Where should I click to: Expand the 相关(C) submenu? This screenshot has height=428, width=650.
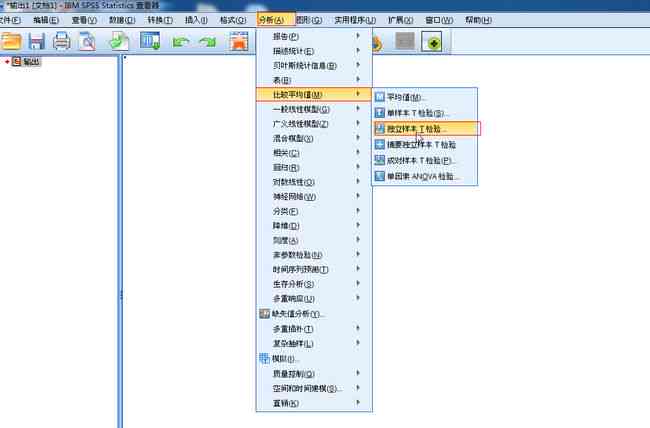314,153
